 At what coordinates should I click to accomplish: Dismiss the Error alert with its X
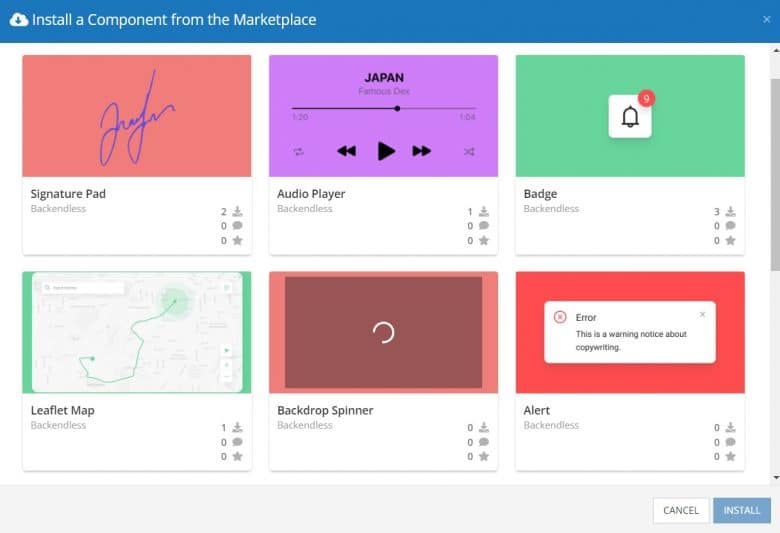click(702, 314)
